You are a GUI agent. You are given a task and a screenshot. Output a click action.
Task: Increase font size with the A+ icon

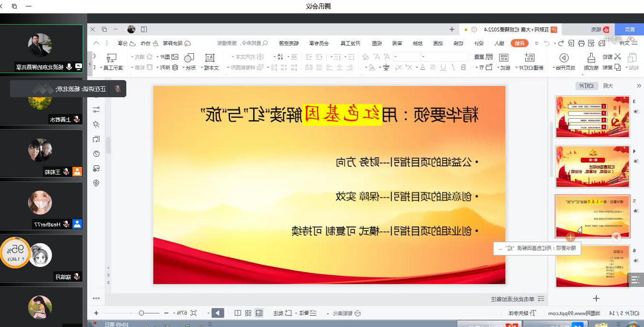click(x=386, y=57)
